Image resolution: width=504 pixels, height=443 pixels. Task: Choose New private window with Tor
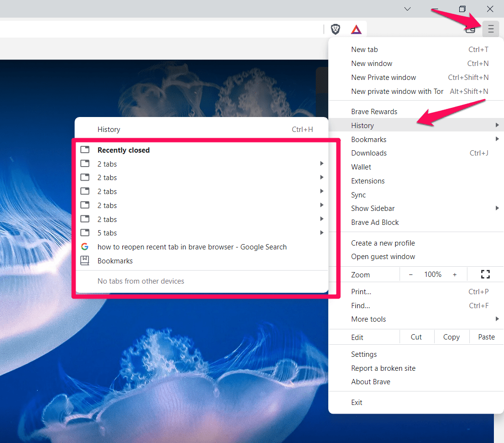(397, 91)
